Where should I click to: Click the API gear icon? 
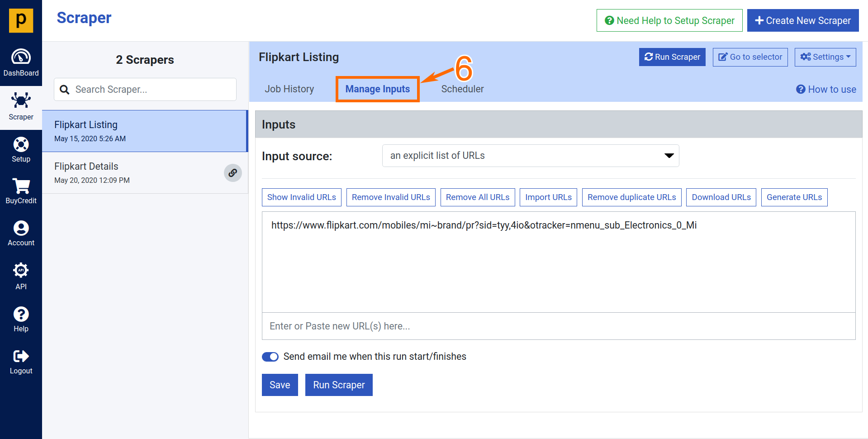pyautogui.click(x=21, y=270)
